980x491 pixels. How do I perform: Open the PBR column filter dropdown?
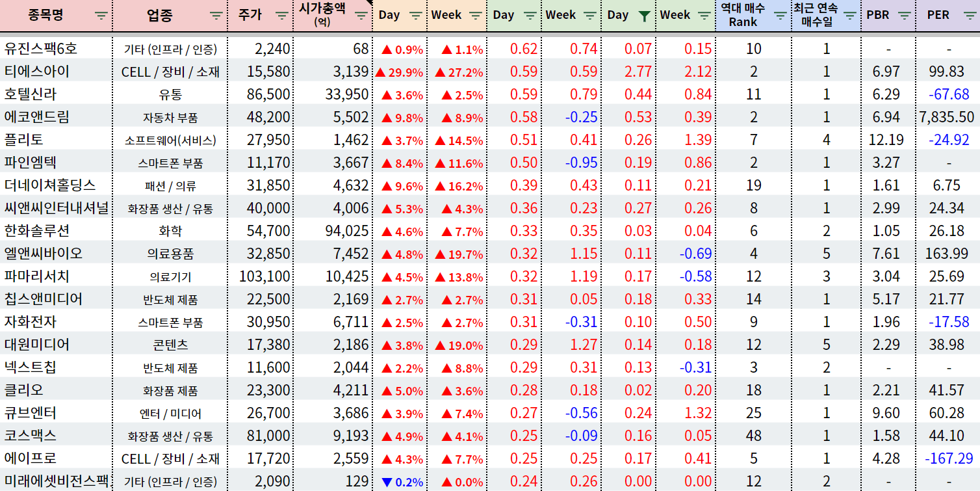[x=904, y=16]
